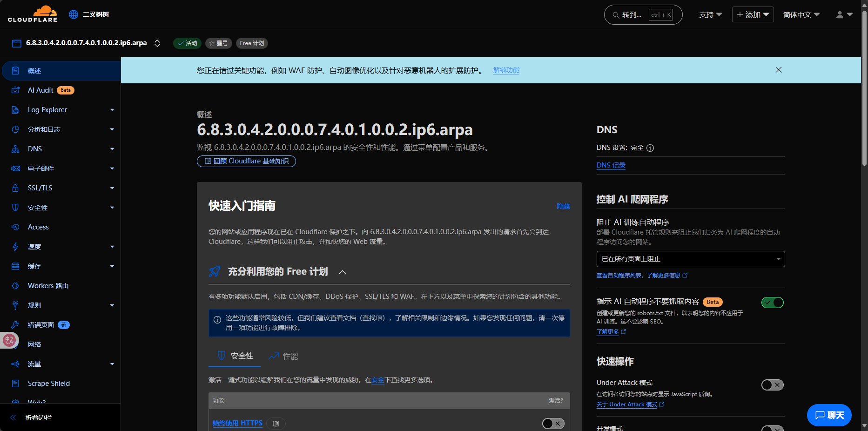Viewport: 868px width, 431px height.
Task: Open the 已在所有页面上阻止 dropdown
Action: point(690,259)
